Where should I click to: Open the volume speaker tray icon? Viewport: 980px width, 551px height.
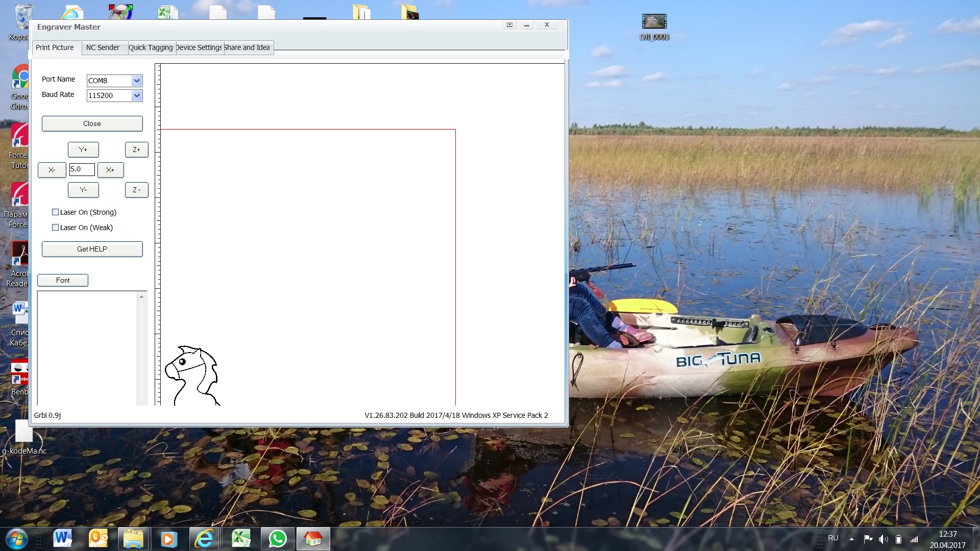(883, 539)
